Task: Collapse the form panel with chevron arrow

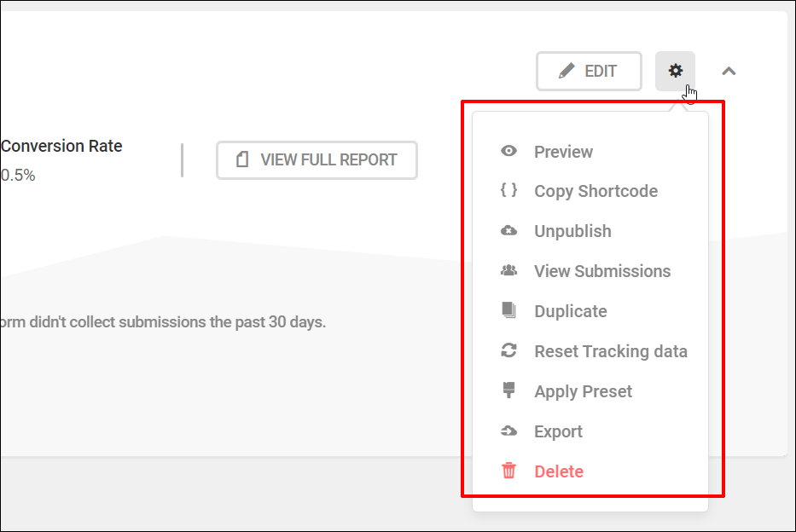Action: (729, 71)
